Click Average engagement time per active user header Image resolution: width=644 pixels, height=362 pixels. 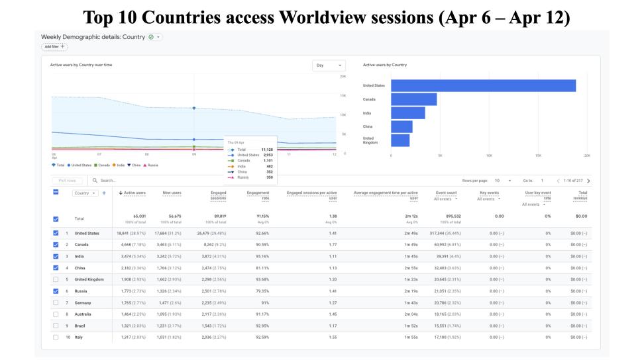coord(386,195)
